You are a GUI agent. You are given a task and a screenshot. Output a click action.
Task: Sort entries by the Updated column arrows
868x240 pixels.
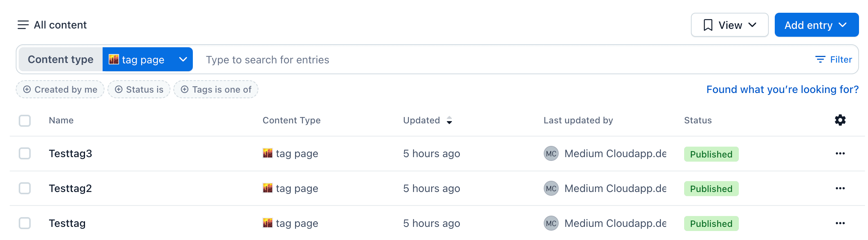coord(449,120)
